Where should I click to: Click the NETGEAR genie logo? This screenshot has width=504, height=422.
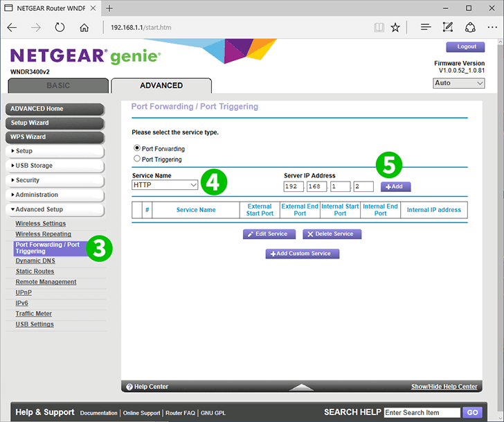point(85,56)
